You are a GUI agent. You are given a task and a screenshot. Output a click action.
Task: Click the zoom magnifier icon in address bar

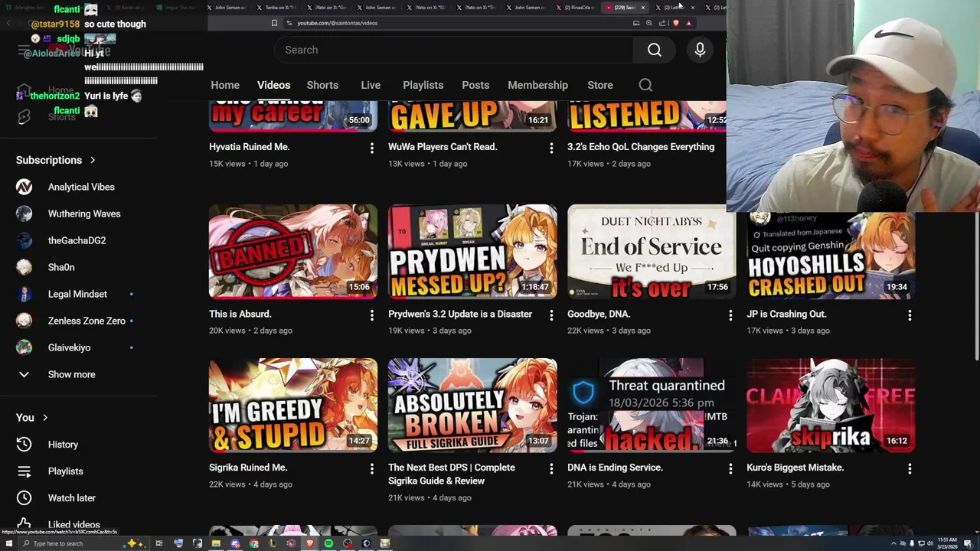648,23
